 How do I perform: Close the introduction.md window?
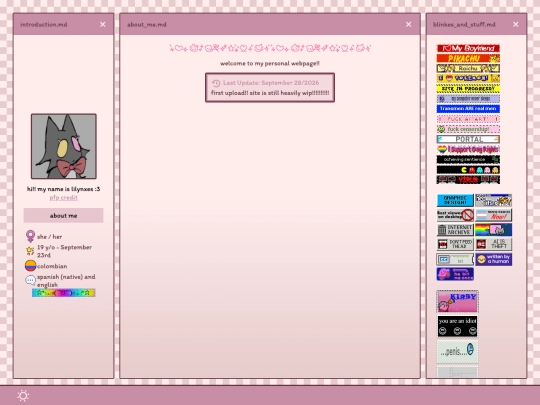103,24
